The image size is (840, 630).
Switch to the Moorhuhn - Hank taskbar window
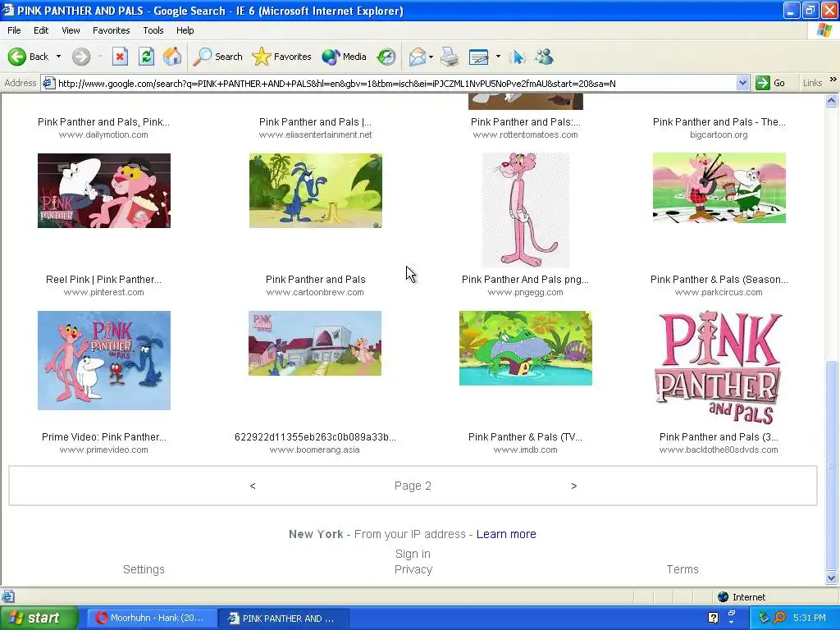coord(151,618)
